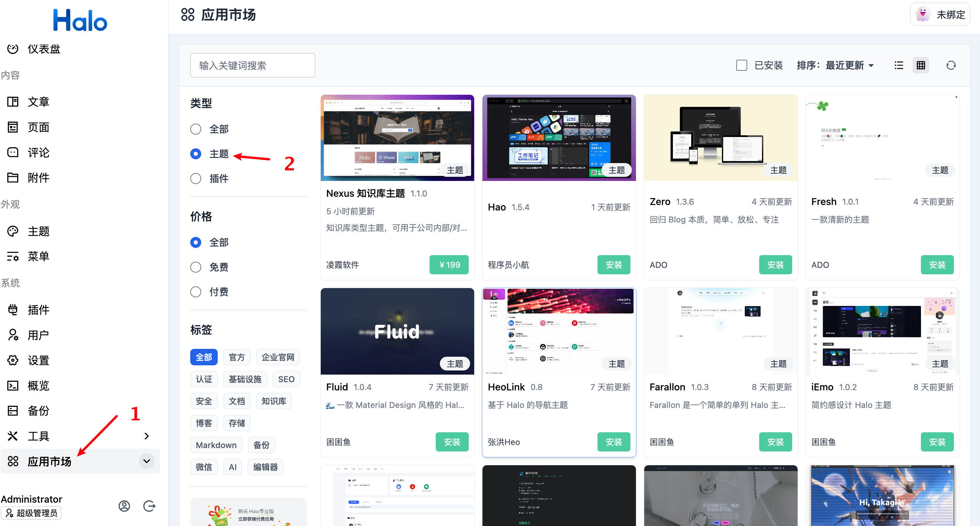
Task: Click the 主题 palette icon in sidebar
Action: pyautogui.click(x=13, y=231)
